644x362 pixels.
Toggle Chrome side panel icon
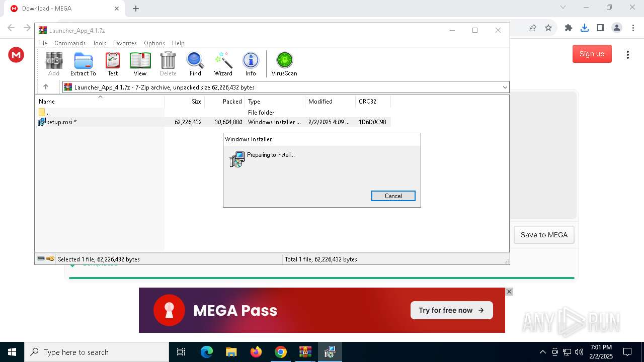pos(601,28)
